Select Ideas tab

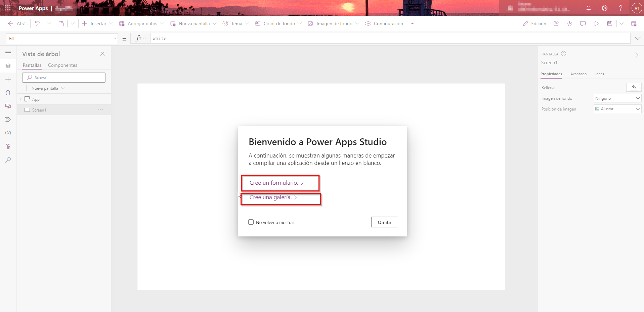600,74
